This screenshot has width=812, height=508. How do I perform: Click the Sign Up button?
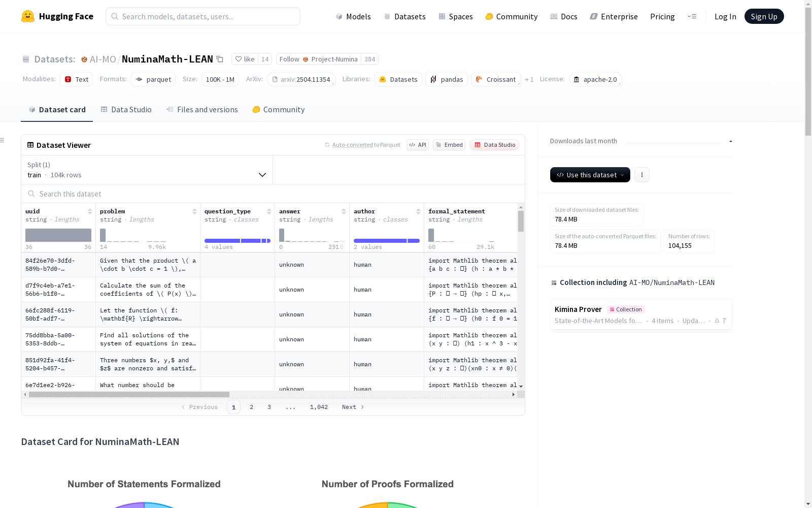(764, 16)
